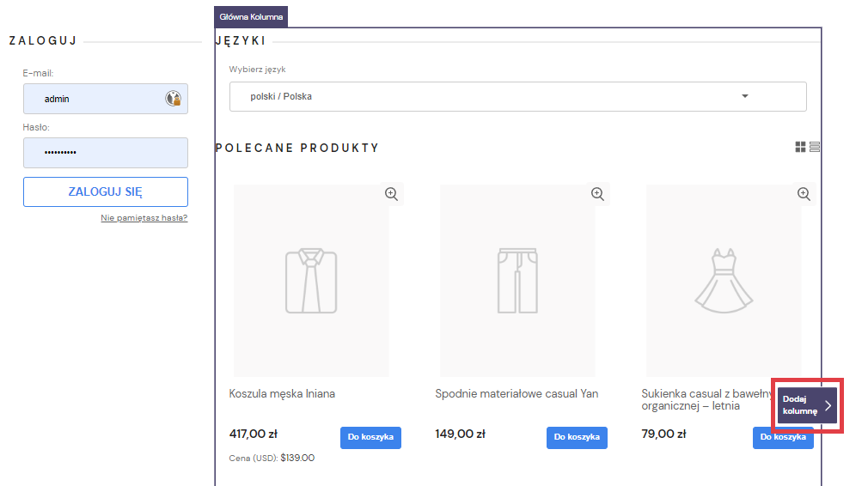Open the trousers product image placeholder

[517, 281]
